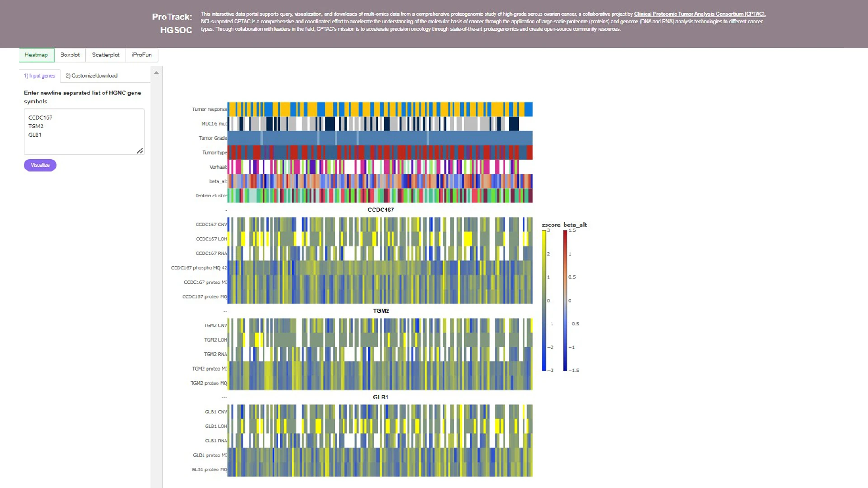Click the Heatmap tab
This screenshot has height=488, width=868.
36,55
